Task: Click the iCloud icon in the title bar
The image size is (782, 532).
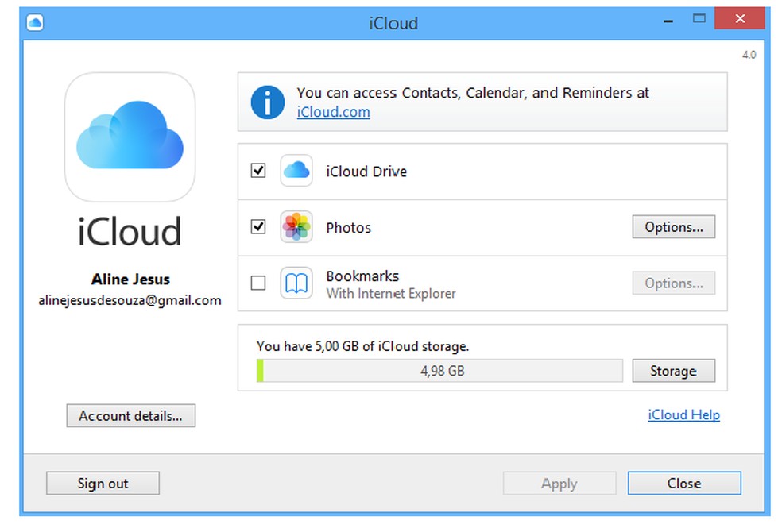Action: coord(33,23)
